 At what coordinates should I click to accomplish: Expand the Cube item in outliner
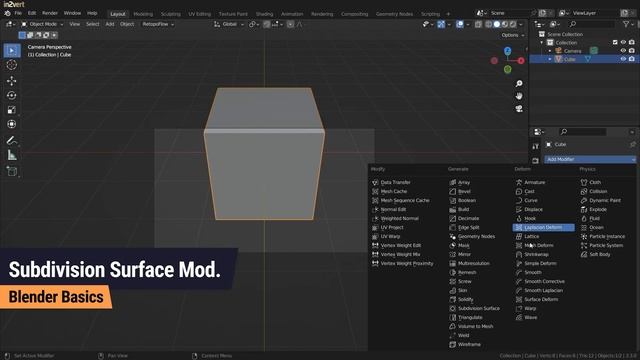[550, 60]
